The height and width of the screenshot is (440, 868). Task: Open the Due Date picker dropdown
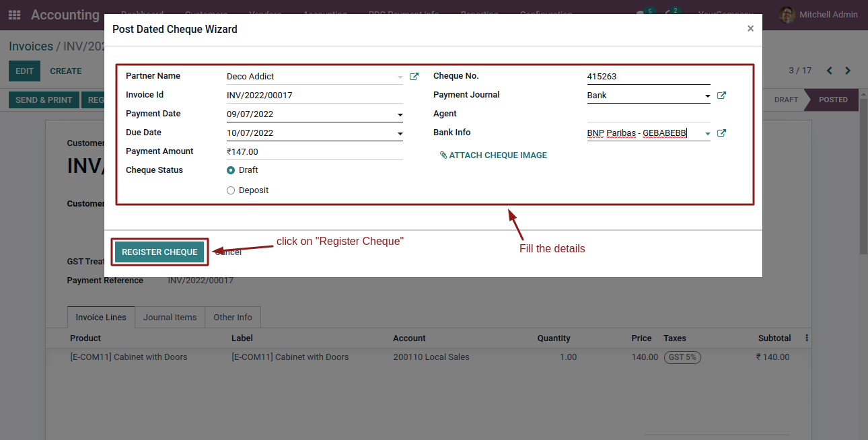click(400, 134)
